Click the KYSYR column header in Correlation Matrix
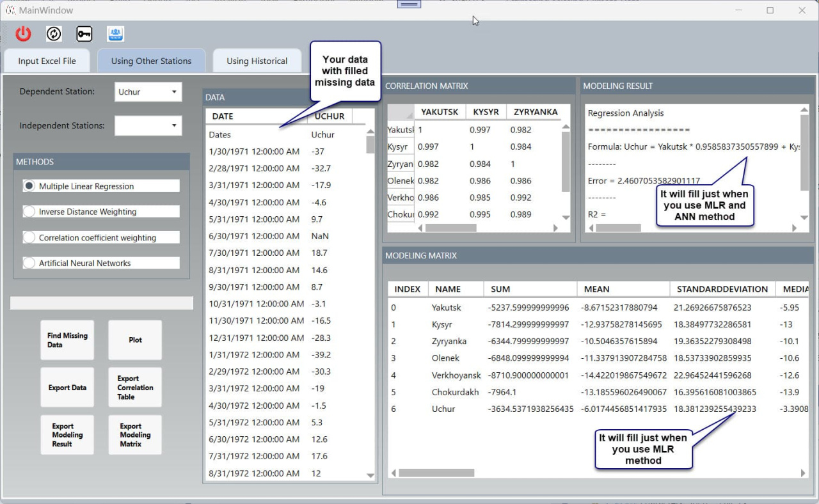Image resolution: width=819 pixels, height=504 pixels. click(486, 112)
